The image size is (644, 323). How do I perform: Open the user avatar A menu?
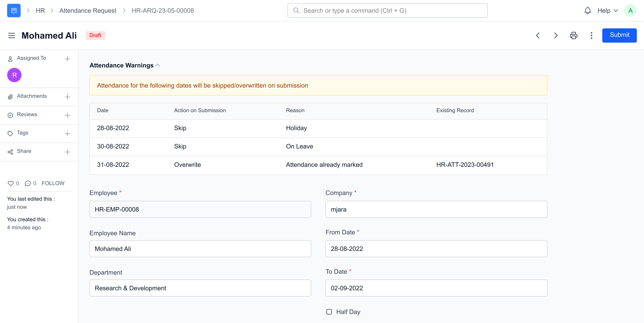630,10
